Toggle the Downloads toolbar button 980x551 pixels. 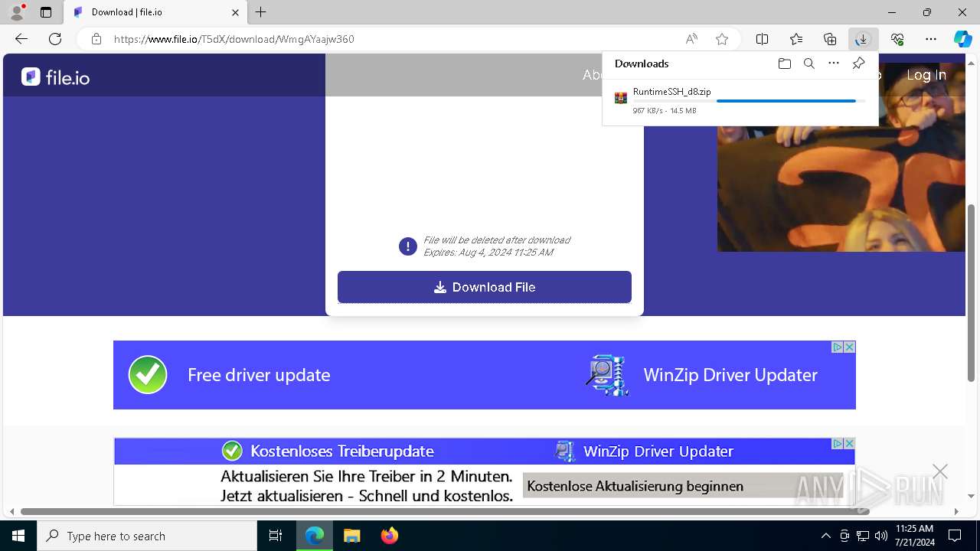(863, 39)
